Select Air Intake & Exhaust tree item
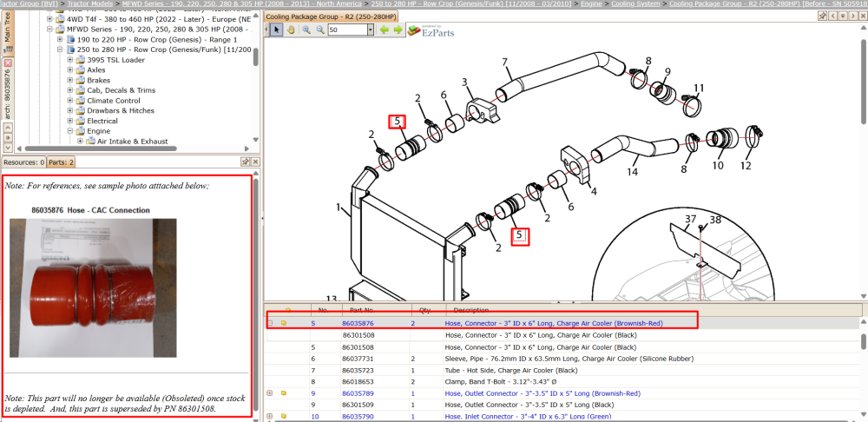 132,142
